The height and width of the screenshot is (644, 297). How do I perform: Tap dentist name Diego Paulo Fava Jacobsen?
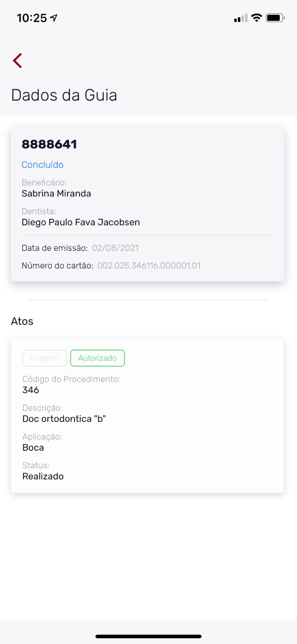pos(81,222)
